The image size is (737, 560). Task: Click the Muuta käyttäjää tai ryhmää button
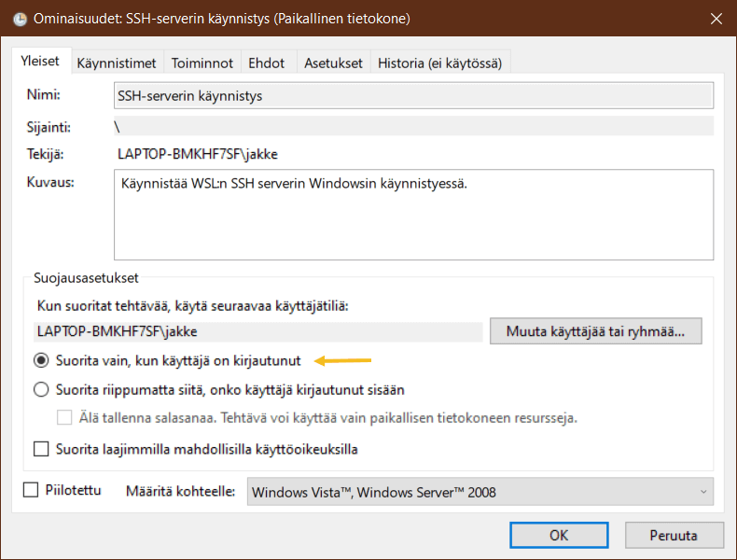pyautogui.click(x=595, y=331)
